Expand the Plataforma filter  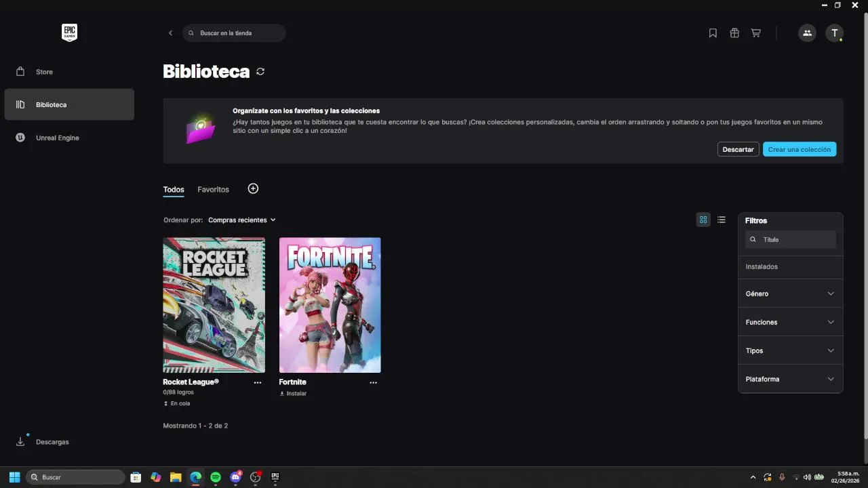point(790,379)
